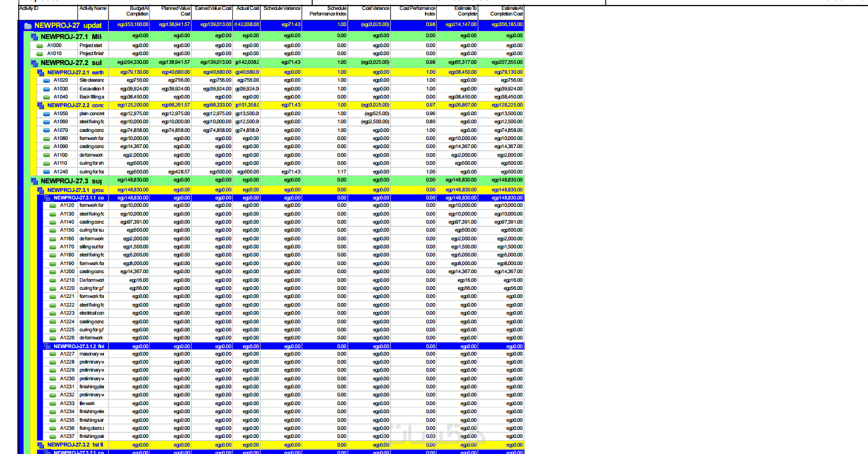The height and width of the screenshot is (454, 868).
Task: Click A1050 cost variance (egp525.00)
Action: click(x=377, y=114)
